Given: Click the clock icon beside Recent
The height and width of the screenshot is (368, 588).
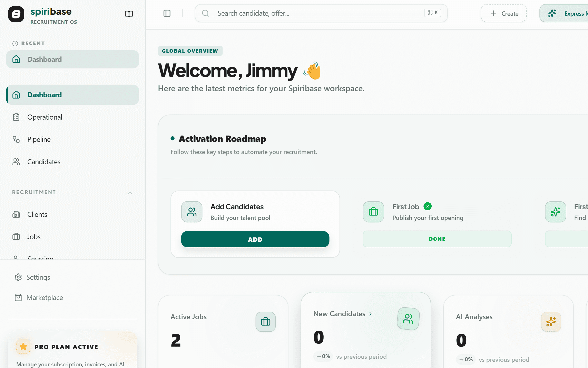Looking at the screenshot, I should tap(15, 43).
